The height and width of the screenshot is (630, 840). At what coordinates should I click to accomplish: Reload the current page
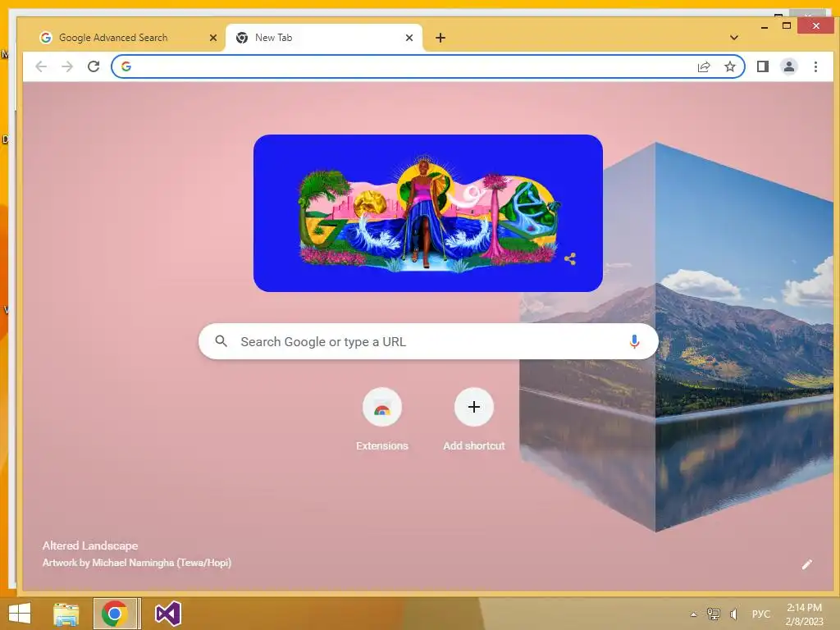pos(94,66)
